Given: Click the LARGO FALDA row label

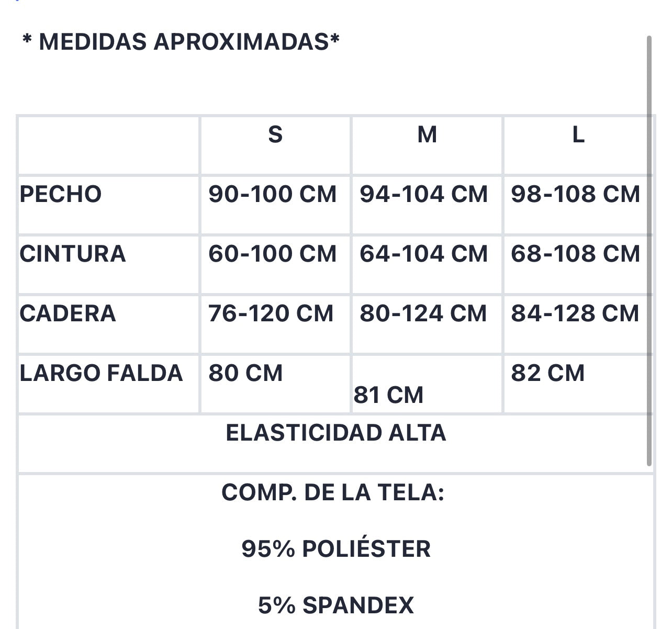Looking at the screenshot, I should coord(102,373).
